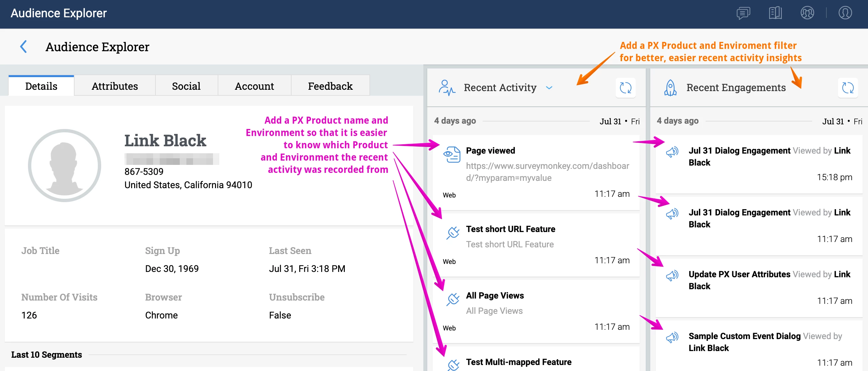Open the Account tab
This screenshot has width=868, height=371.
pos(254,86)
